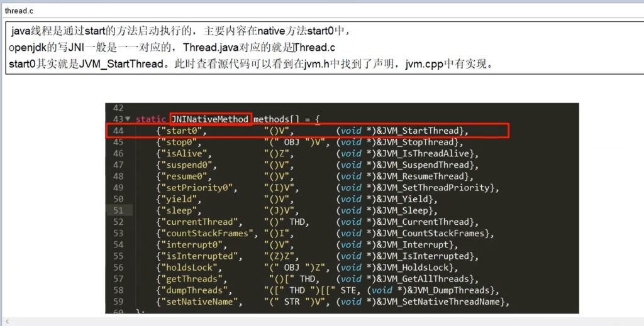Viewport: 644px width, 326px height.
Task: Click "&JVM_SetNativeThreadName" in the code
Action: click(x=438, y=302)
